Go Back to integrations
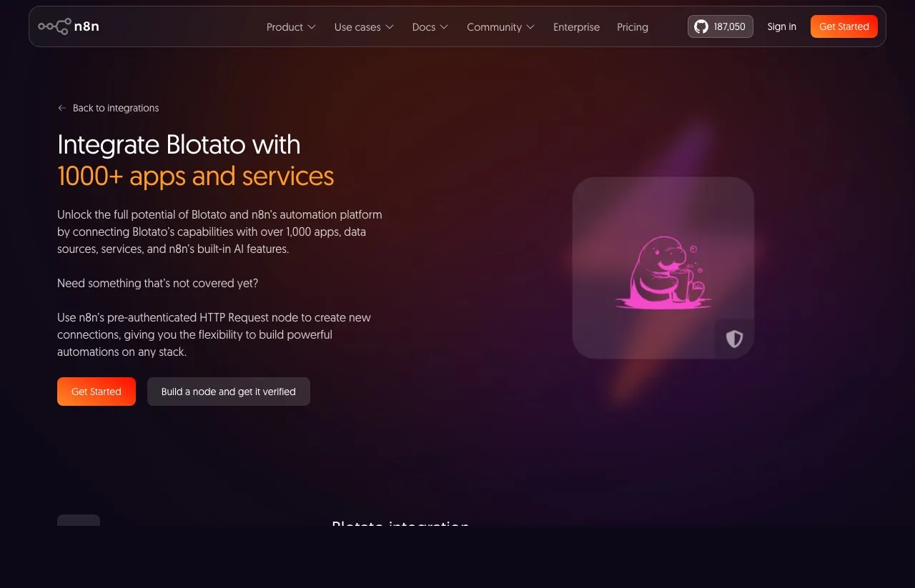 pos(108,108)
